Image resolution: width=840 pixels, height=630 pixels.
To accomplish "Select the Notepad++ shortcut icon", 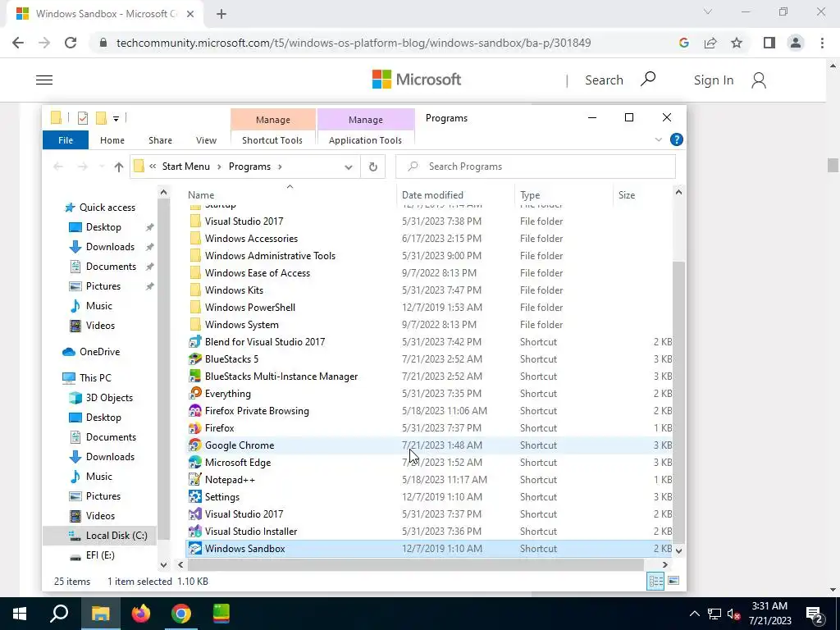I will pos(195,479).
